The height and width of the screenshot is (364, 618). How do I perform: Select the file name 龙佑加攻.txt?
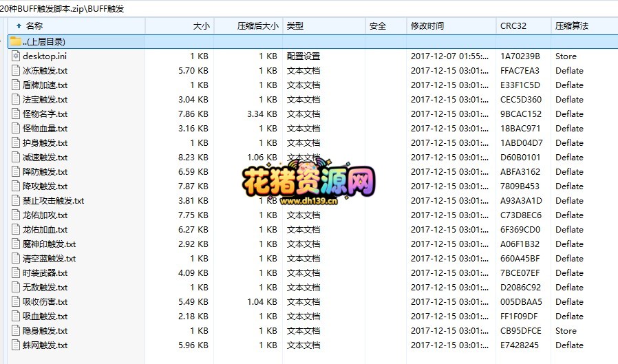pos(45,215)
